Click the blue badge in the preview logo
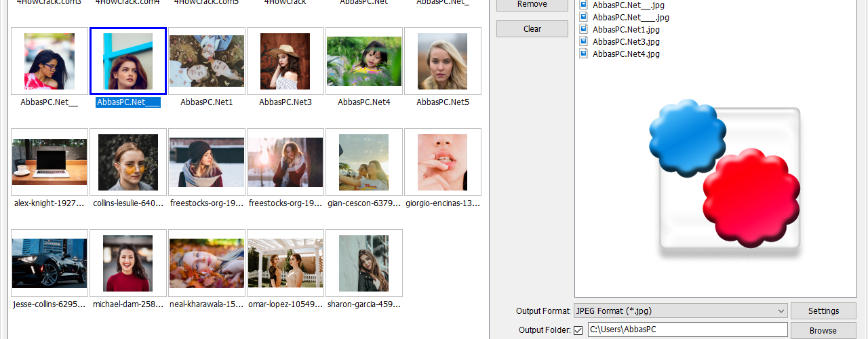This screenshot has height=339, width=868. [x=687, y=138]
